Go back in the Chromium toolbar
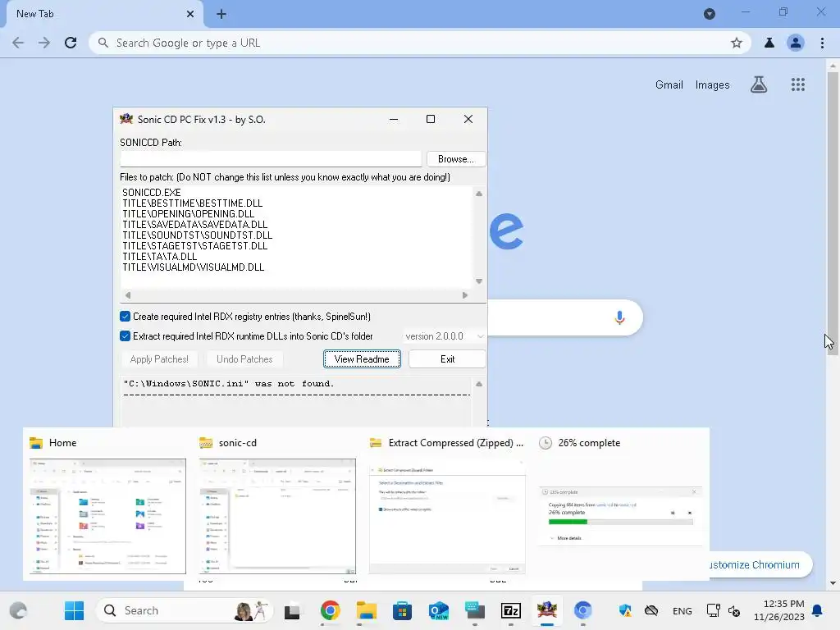The height and width of the screenshot is (630, 840). click(x=18, y=43)
